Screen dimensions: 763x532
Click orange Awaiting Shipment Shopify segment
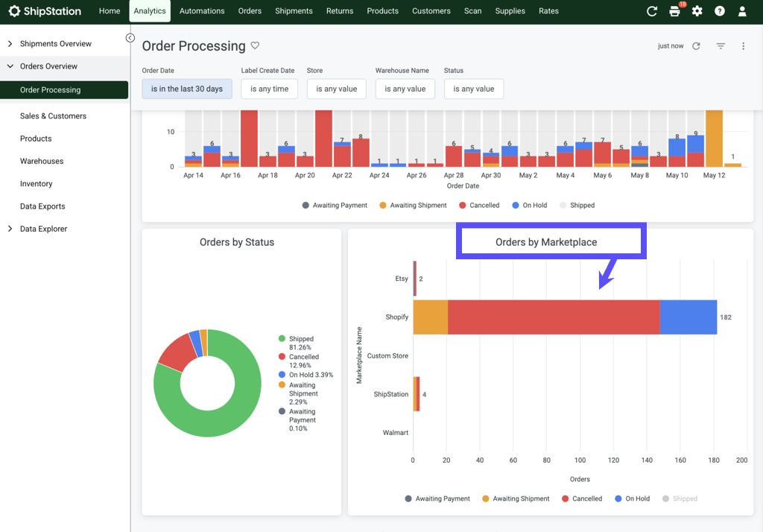point(431,317)
